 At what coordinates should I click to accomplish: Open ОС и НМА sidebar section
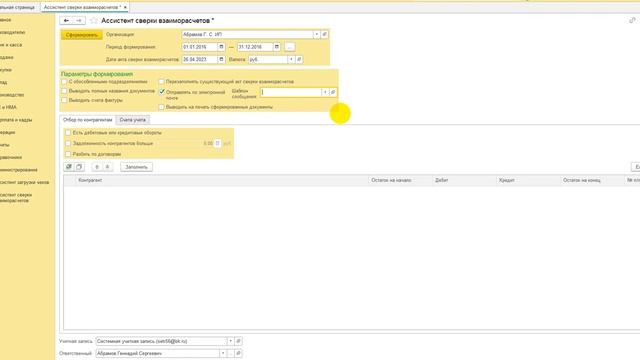(x=9, y=107)
